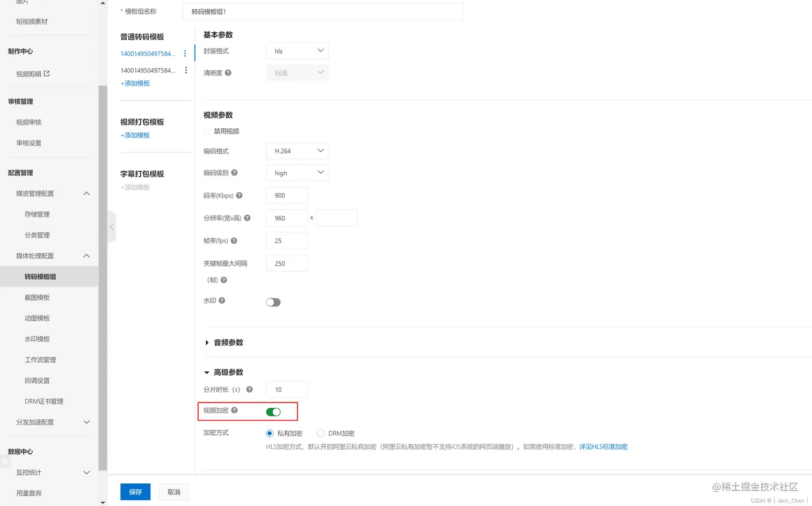Enable the 水印 switch
Screen dimensions: 812x506
pyautogui.click(x=273, y=302)
